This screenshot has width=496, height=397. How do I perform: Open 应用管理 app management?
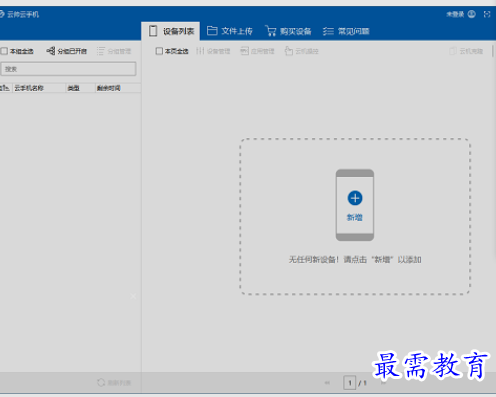tap(257, 51)
